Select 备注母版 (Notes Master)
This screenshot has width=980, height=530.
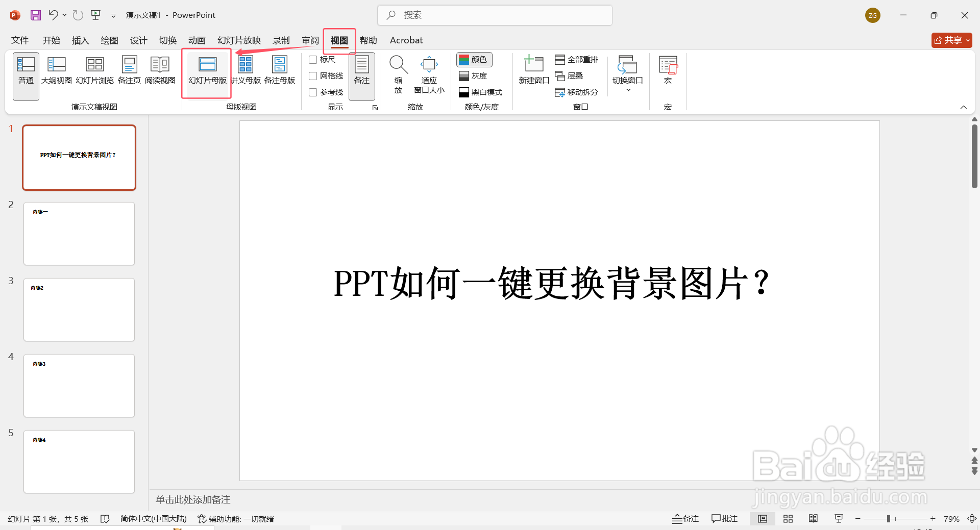tap(280, 71)
